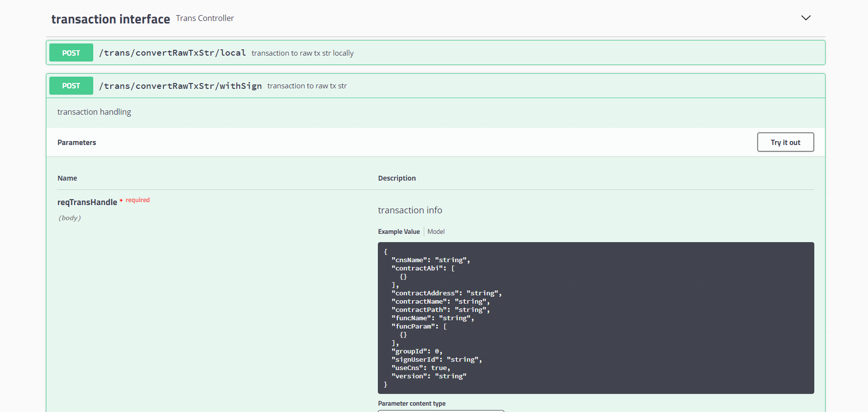Click the POST badge of the local endpoint
Screen dimensions: 868x412
point(71,53)
